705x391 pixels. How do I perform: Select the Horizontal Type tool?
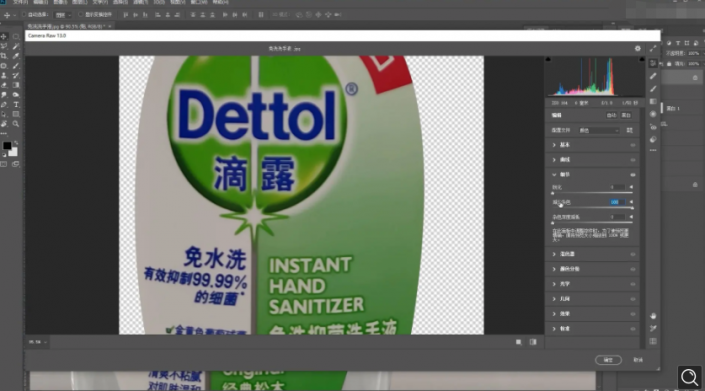(x=16, y=104)
